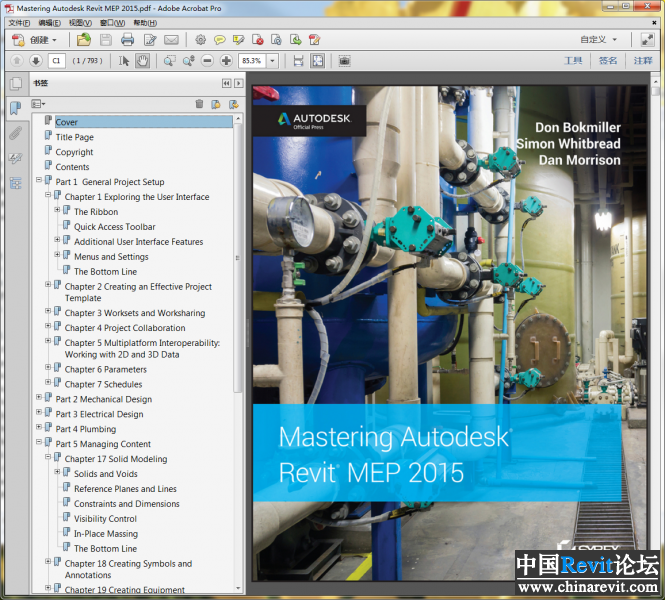
Task: Activate the Hand pan tool
Action: point(142,61)
